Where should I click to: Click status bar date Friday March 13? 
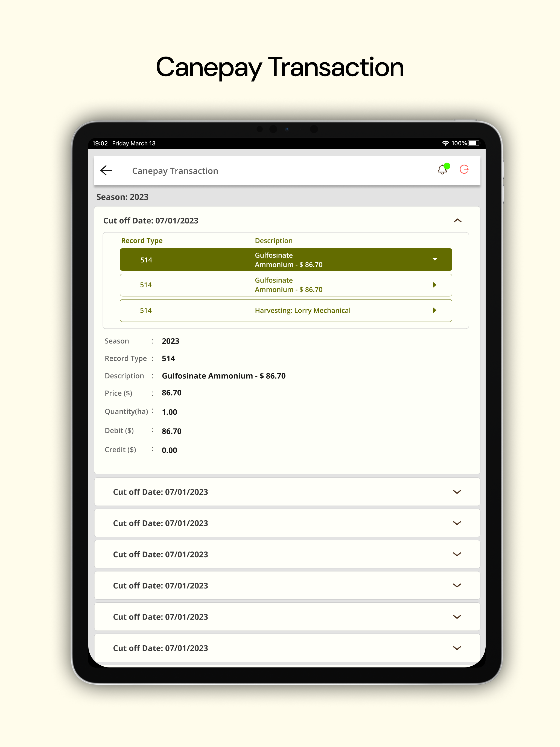pyautogui.click(x=134, y=143)
